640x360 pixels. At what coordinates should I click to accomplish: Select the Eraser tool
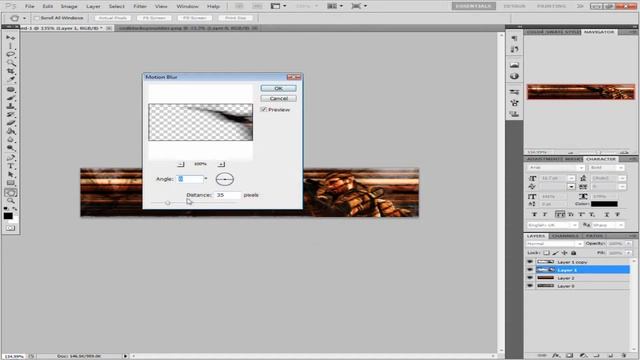[10, 123]
